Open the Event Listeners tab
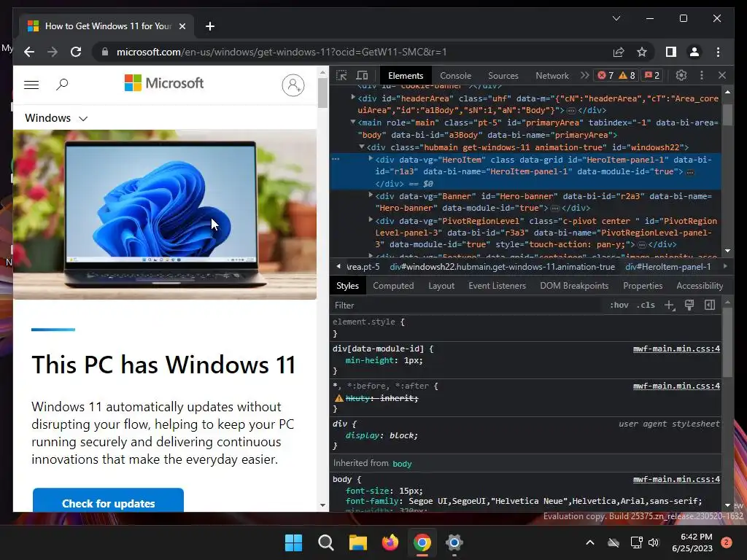 click(497, 286)
